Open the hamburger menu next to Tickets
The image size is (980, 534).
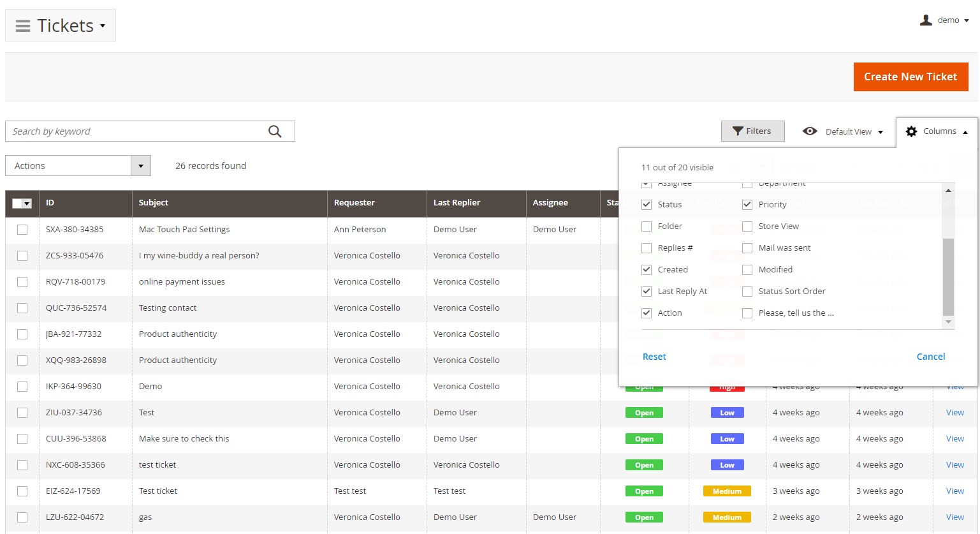tap(23, 26)
